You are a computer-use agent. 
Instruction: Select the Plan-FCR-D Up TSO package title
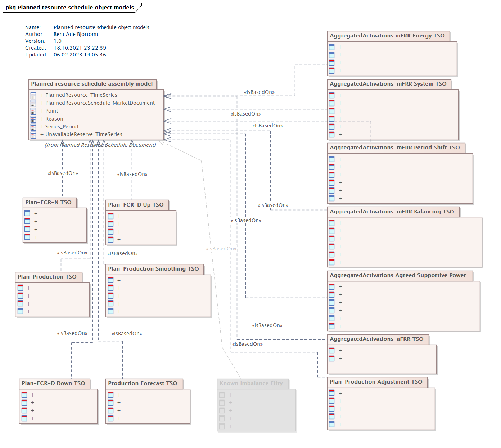point(136,205)
